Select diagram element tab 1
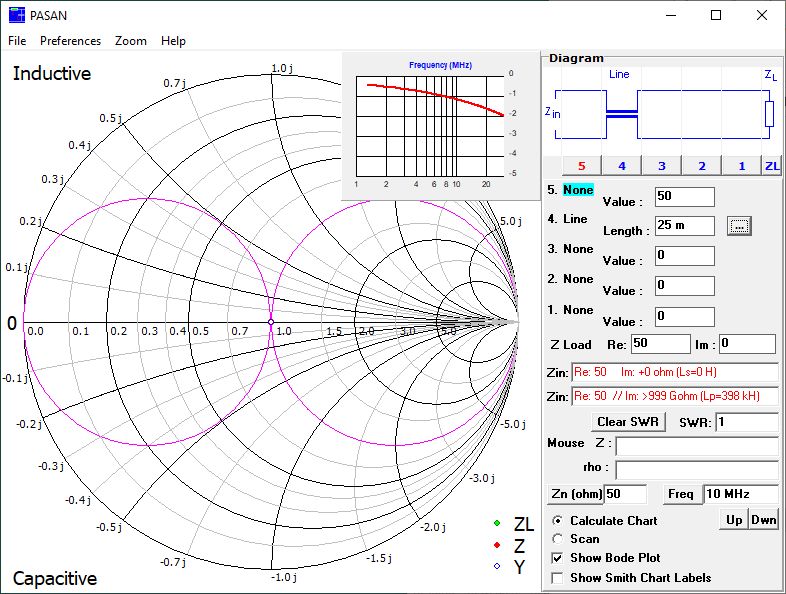The image size is (786, 594). point(742,165)
